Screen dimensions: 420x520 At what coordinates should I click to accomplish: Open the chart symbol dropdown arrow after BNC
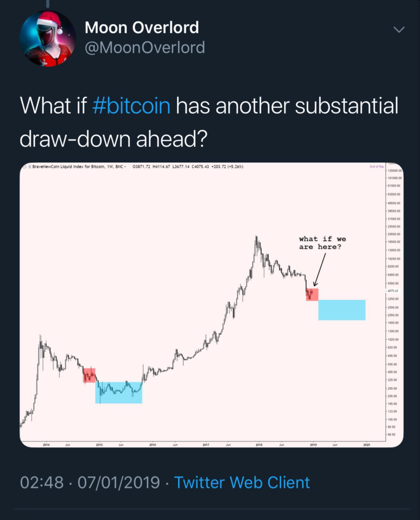tap(125, 167)
